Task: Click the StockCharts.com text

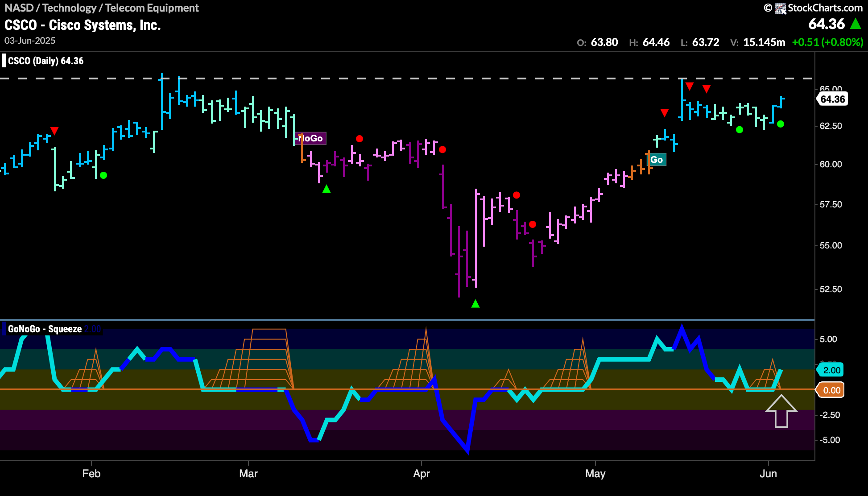Action: coord(825,8)
